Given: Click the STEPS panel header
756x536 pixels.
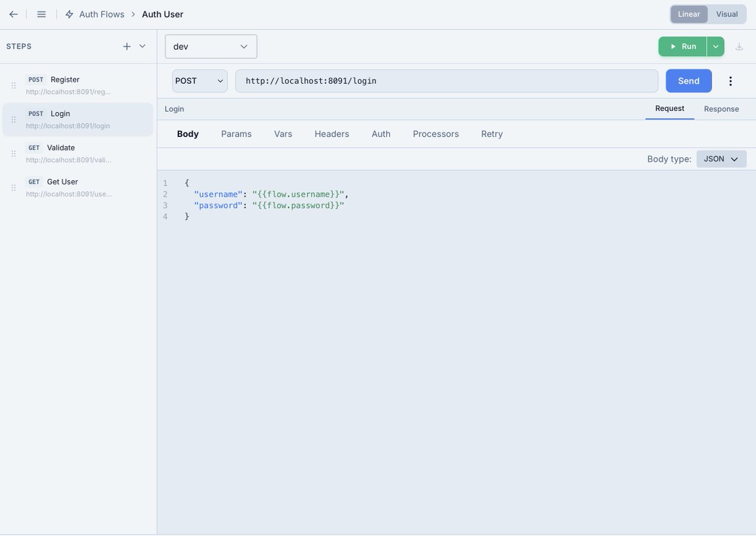Looking at the screenshot, I should (x=19, y=46).
